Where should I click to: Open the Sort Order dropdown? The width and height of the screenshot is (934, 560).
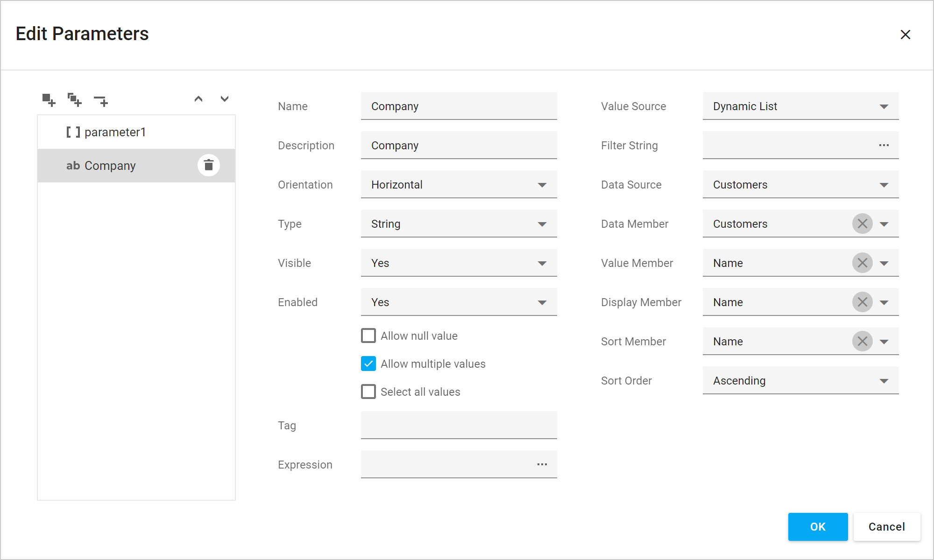coord(884,380)
